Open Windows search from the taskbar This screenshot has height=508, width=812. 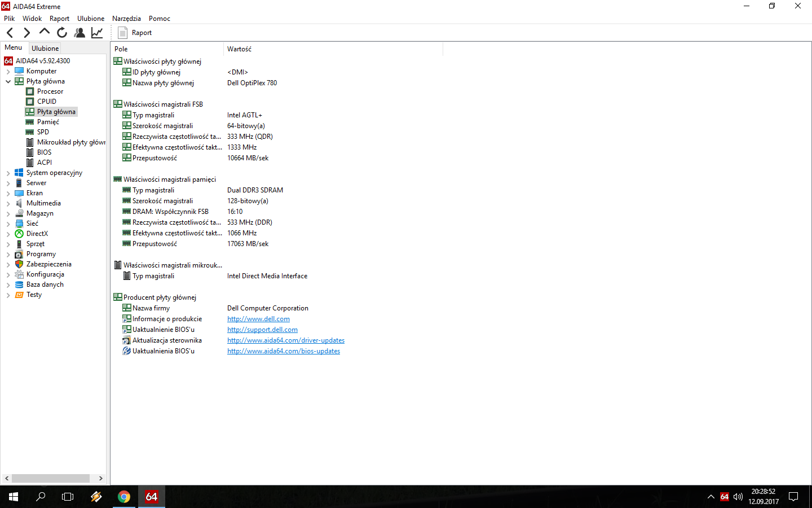click(41, 497)
